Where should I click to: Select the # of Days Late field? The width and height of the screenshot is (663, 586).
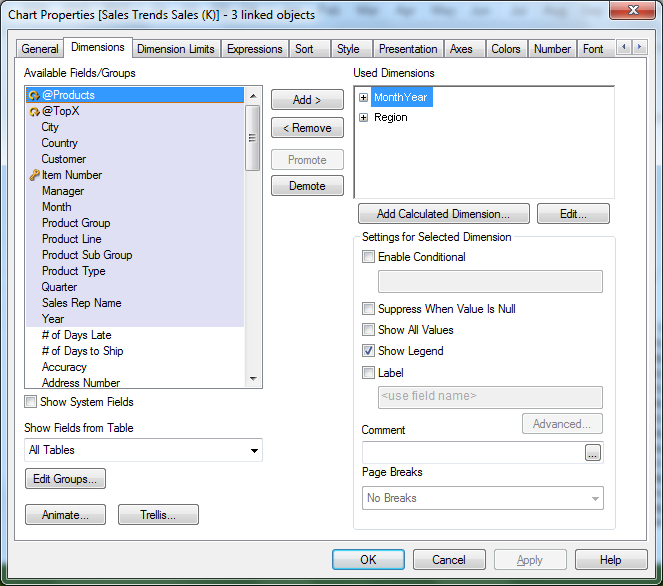[x=135, y=335]
